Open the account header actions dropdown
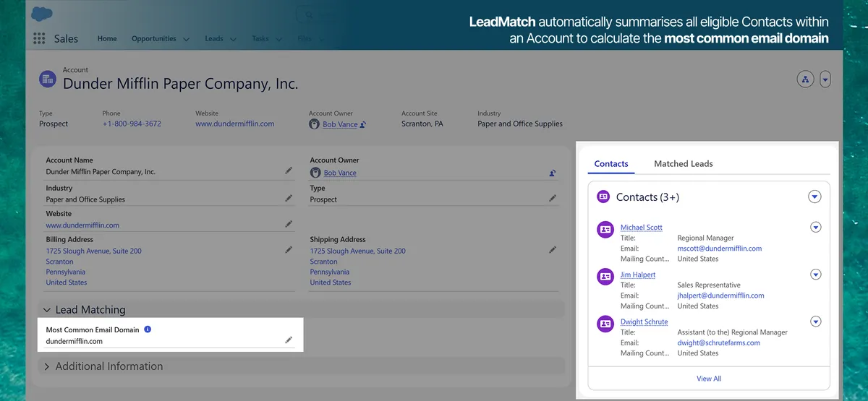Viewport: 868px width, 401px height. click(x=825, y=79)
